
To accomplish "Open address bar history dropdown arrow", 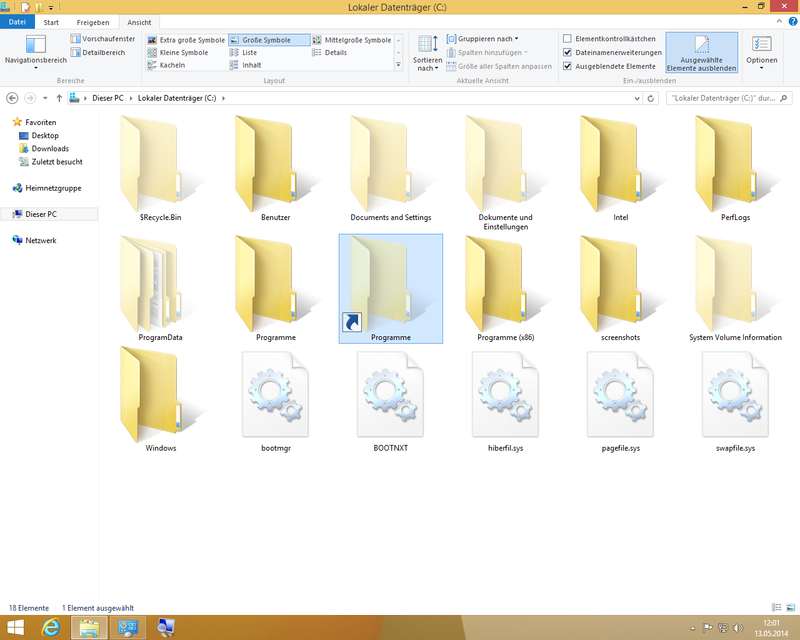I will (637, 98).
